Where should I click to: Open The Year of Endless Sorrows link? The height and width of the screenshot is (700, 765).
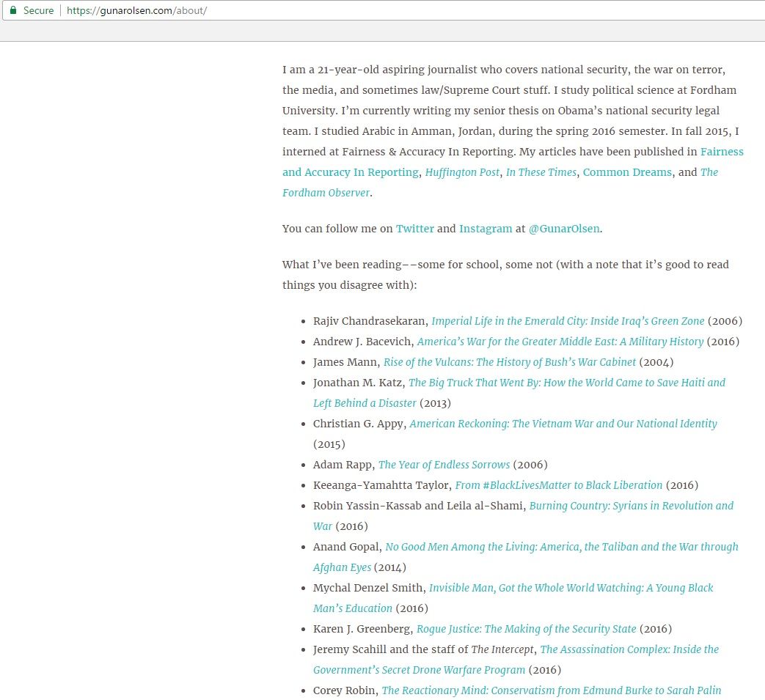coord(444,465)
